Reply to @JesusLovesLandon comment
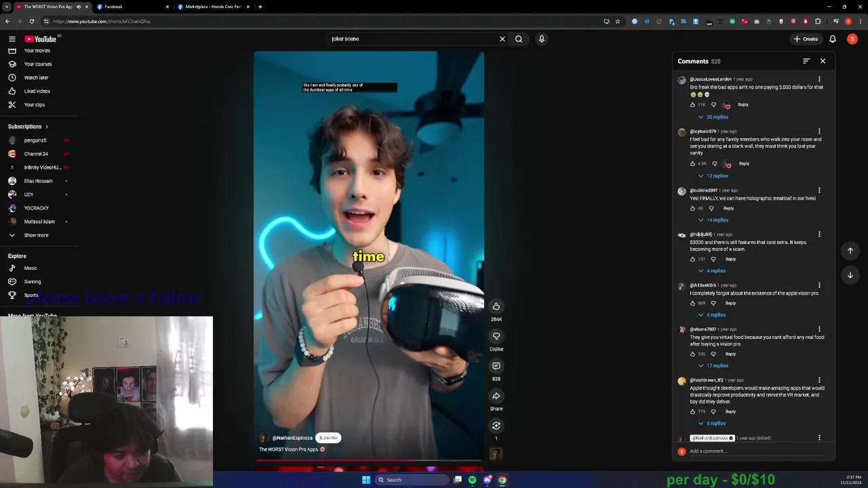 click(x=743, y=104)
